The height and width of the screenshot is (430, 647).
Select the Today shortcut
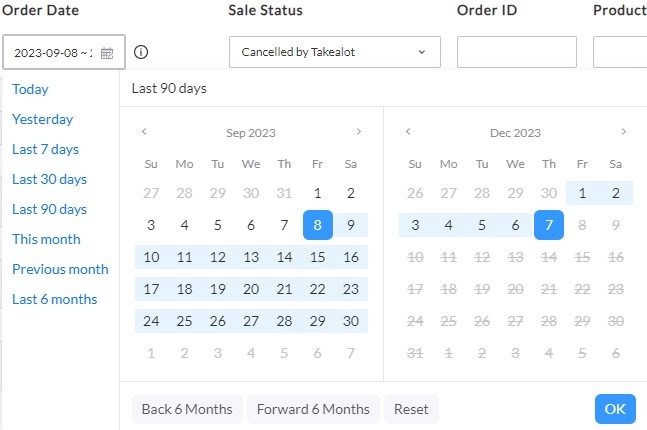coord(30,89)
